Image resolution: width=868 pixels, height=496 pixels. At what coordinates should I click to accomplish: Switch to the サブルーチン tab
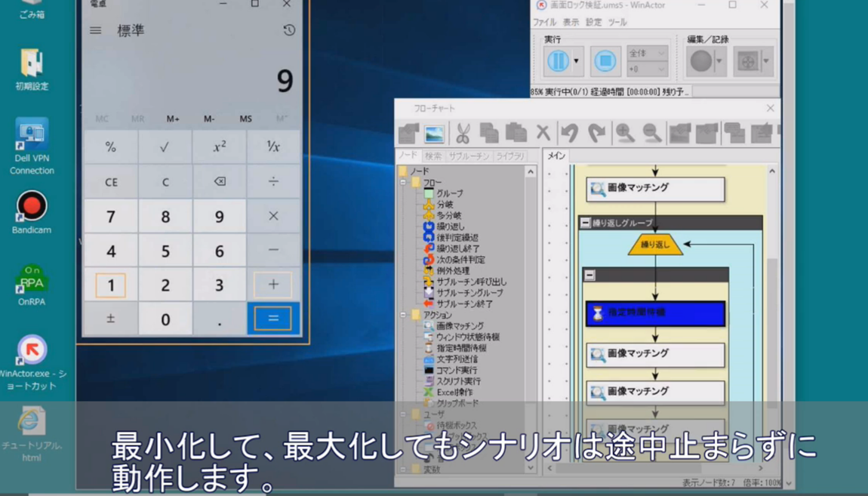(x=469, y=156)
